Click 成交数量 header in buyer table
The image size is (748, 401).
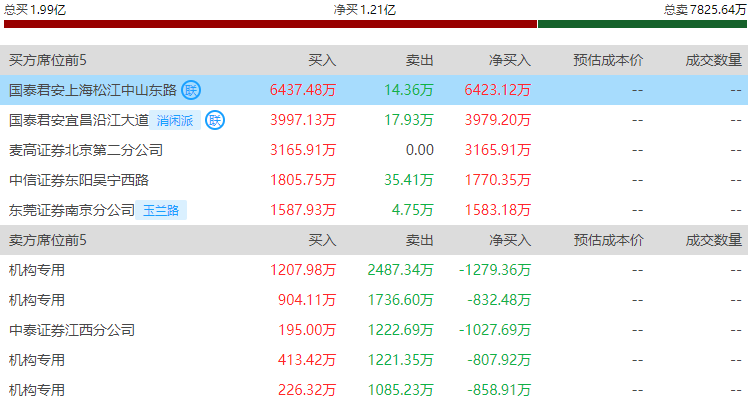(x=714, y=60)
